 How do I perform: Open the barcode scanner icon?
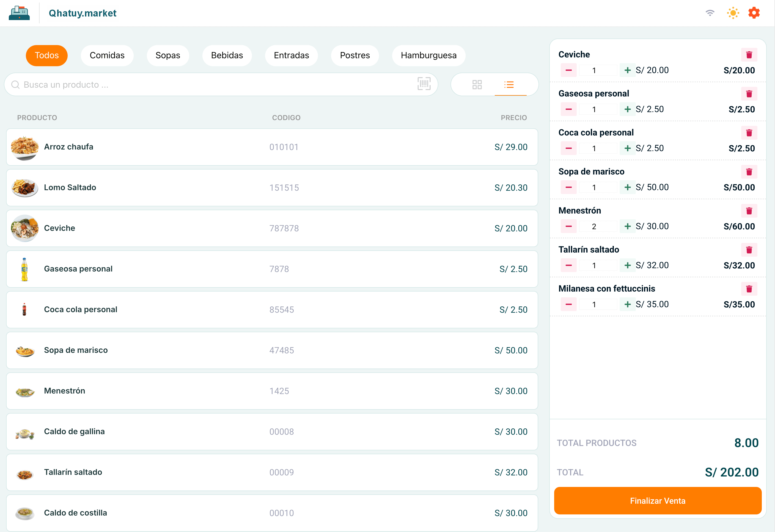tap(424, 84)
